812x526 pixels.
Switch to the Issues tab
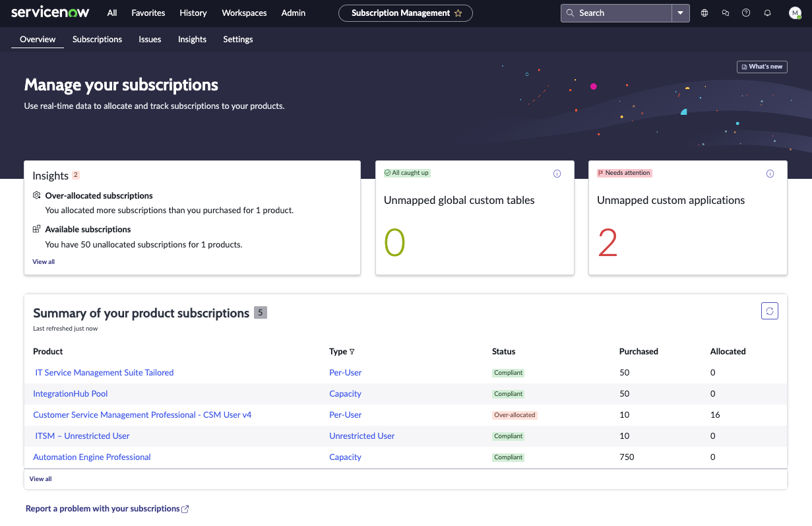click(150, 40)
